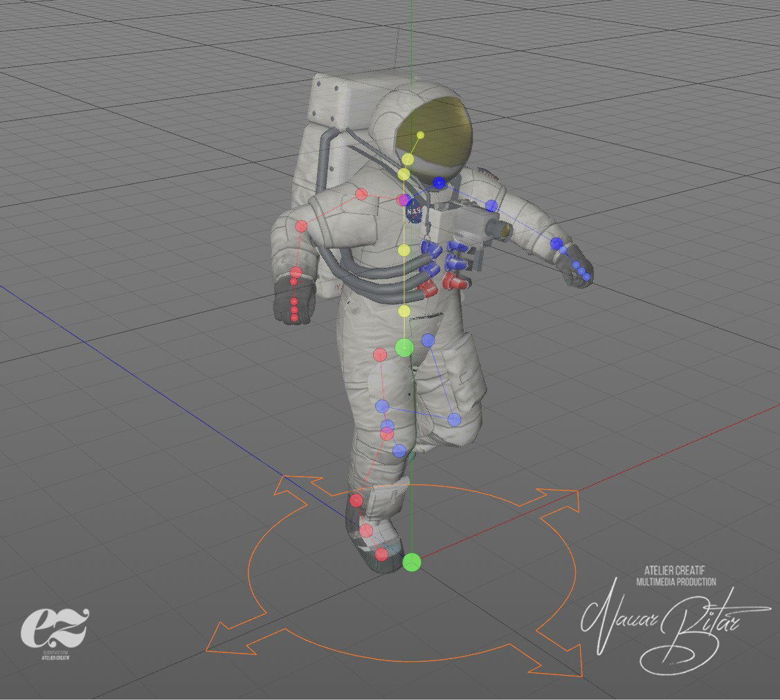Click the red toe controller on the boot

[381, 554]
